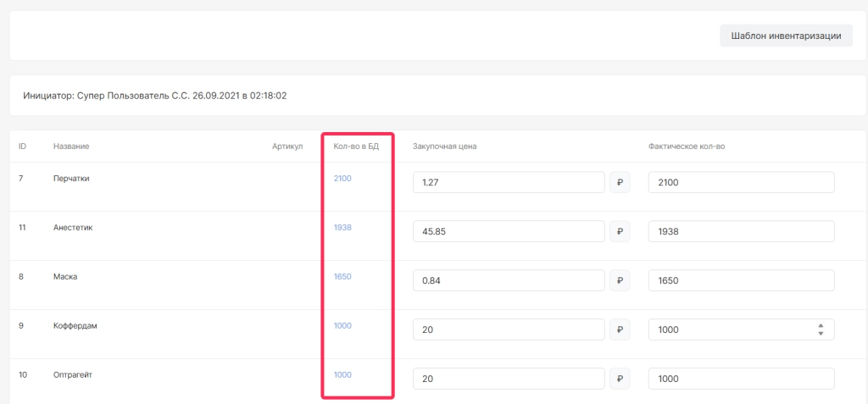Click the ruble icon in Оптрагейт row
This screenshot has width=868, height=404.
(x=620, y=379)
